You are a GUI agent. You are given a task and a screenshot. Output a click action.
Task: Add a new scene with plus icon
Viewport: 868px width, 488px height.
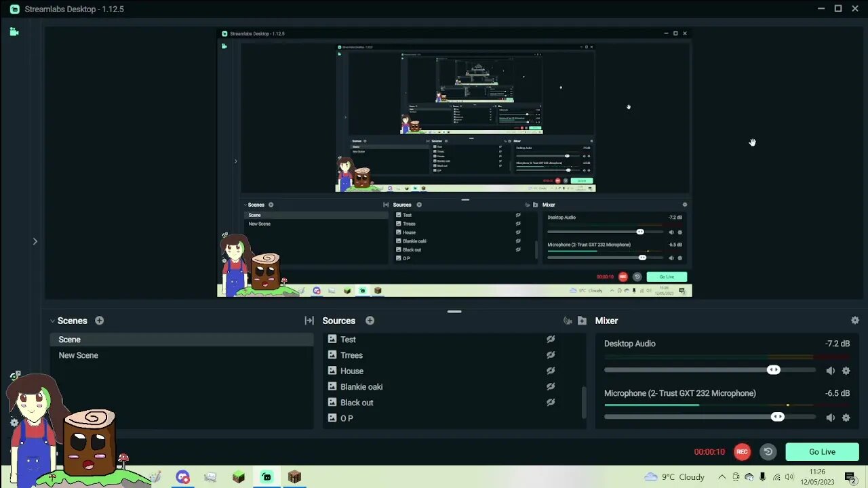100,321
